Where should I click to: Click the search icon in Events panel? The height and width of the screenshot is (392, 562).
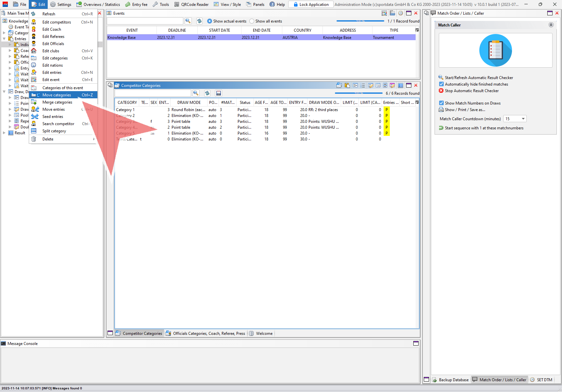(x=188, y=21)
